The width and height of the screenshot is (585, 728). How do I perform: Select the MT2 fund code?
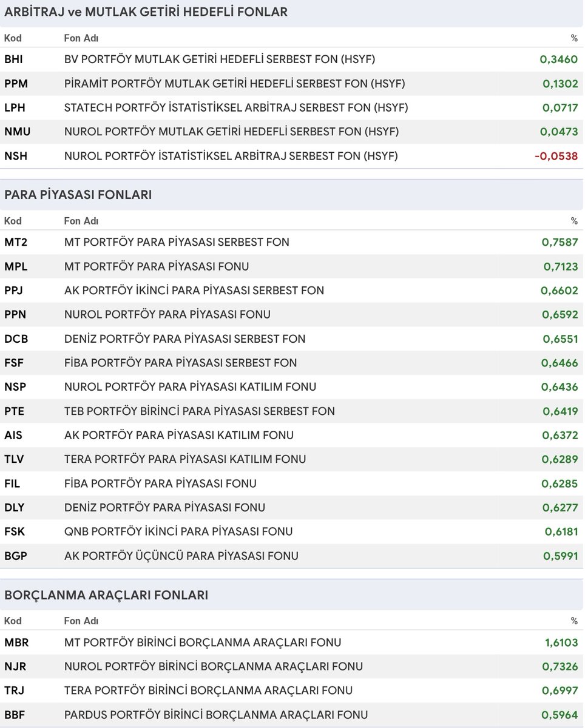click(x=16, y=242)
